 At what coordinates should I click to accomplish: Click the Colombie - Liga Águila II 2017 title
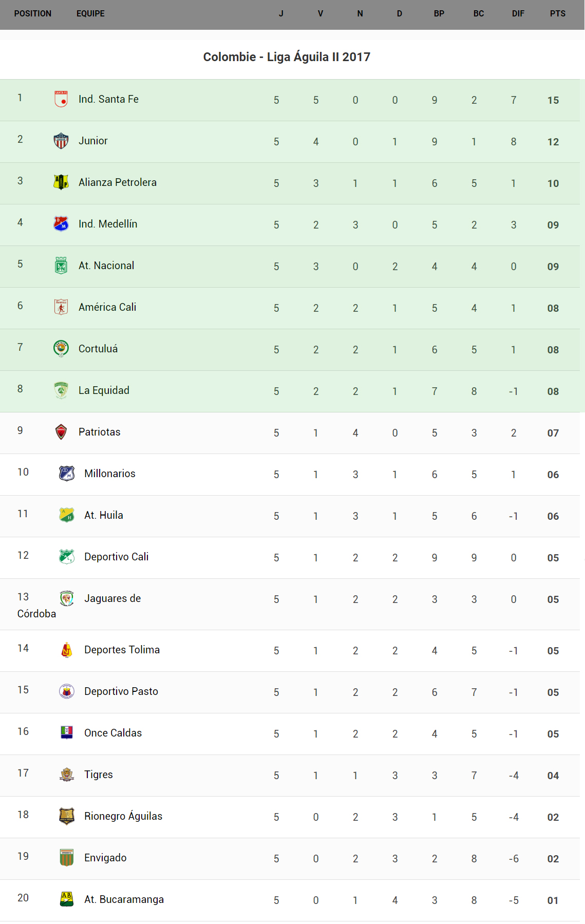coord(287,57)
